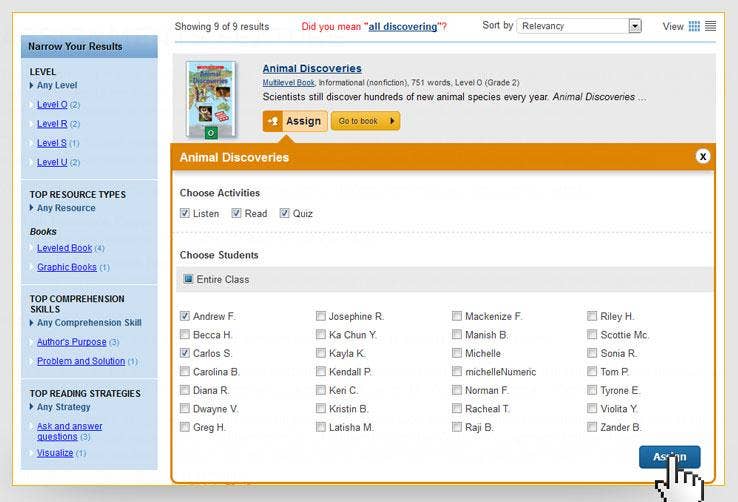The width and height of the screenshot is (738, 502).
Task: Open the Sort by Relevancy dropdown
Action: [579, 26]
